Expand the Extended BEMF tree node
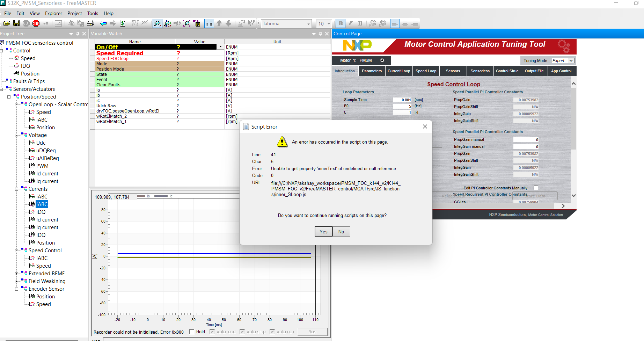 [x=16, y=273]
